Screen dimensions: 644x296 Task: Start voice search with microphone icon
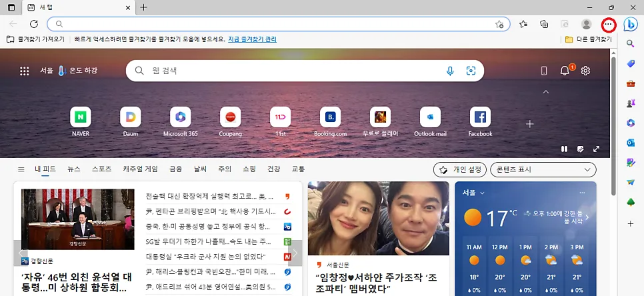pos(450,71)
